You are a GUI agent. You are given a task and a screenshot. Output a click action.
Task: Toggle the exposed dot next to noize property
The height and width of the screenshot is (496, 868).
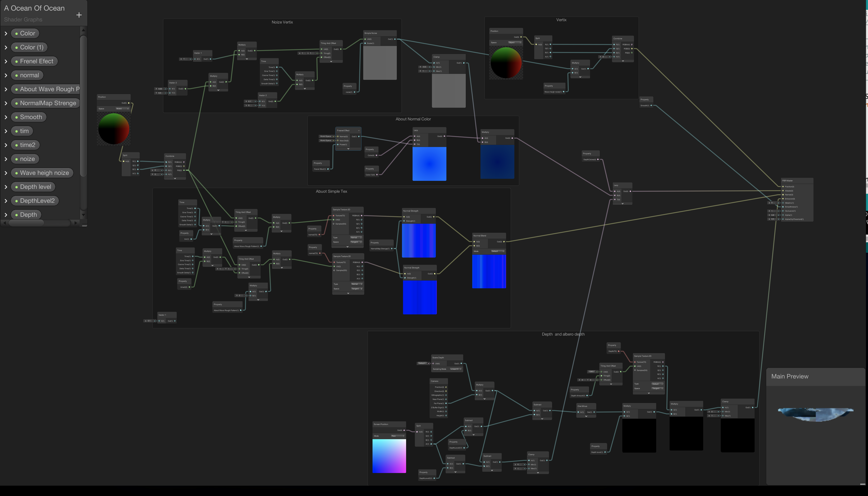click(x=17, y=159)
